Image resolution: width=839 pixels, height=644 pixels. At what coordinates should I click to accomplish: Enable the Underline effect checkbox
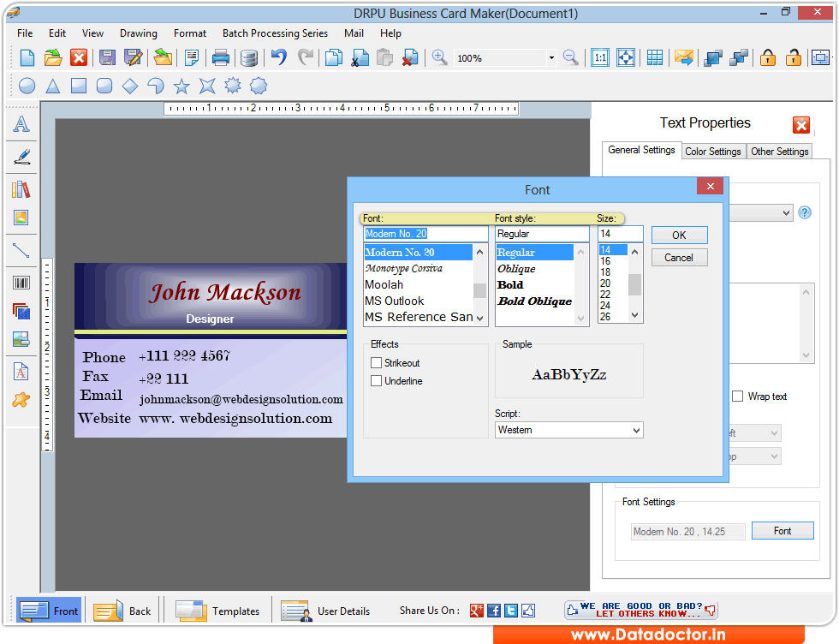[x=376, y=380]
